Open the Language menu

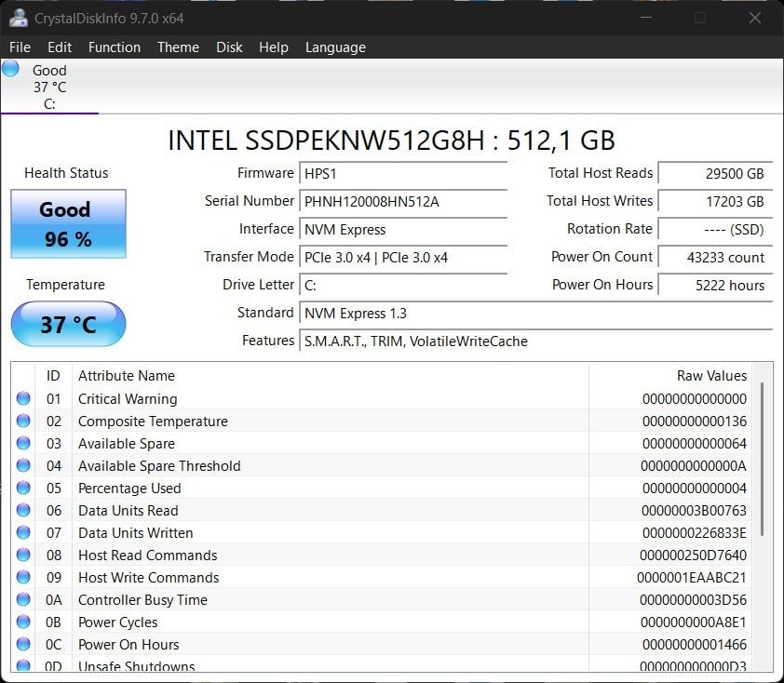pyautogui.click(x=335, y=47)
